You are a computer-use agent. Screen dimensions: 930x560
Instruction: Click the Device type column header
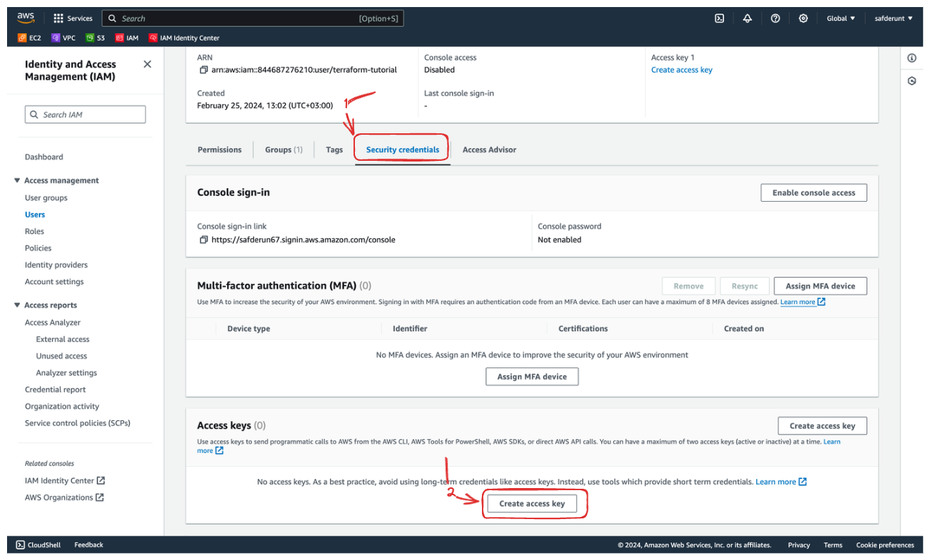(x=248, y=329)
